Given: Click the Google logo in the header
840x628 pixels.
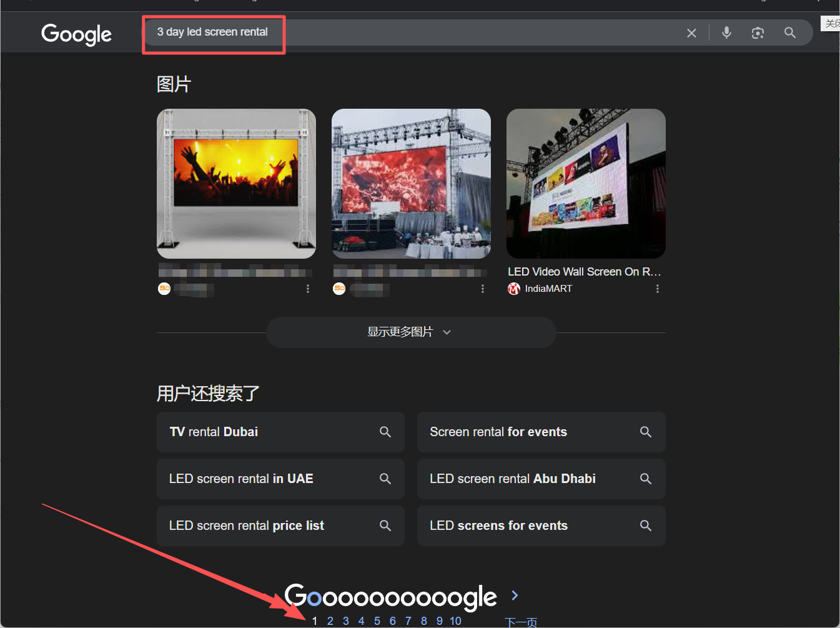Looking at the screenshot, I should tap(76, 34).
